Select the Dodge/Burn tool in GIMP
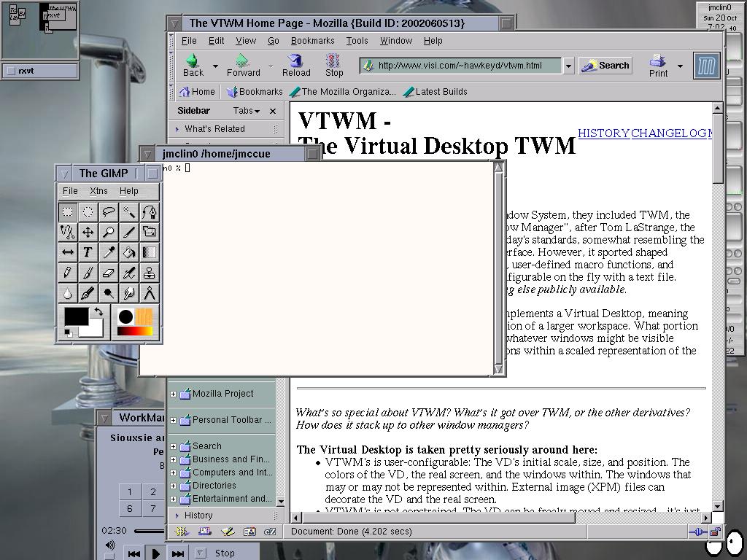The height and width of the screenshot is (560, 747). [x=109, y=293]
